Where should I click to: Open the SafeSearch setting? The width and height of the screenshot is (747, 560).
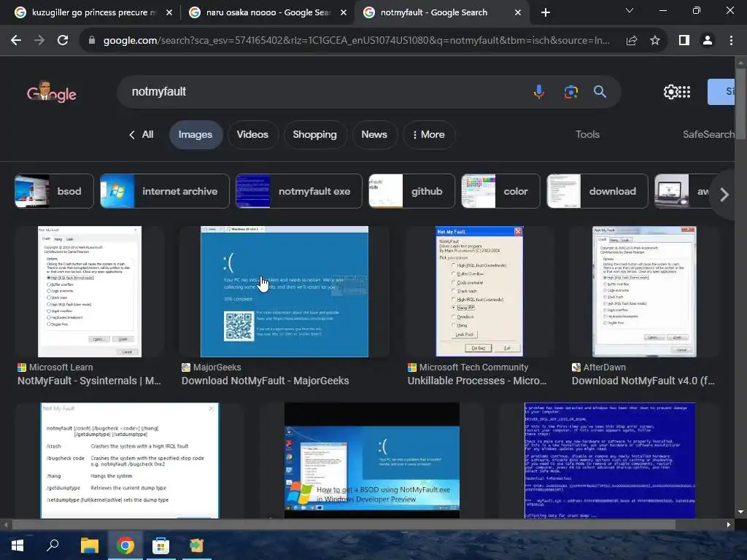(708, 134)
